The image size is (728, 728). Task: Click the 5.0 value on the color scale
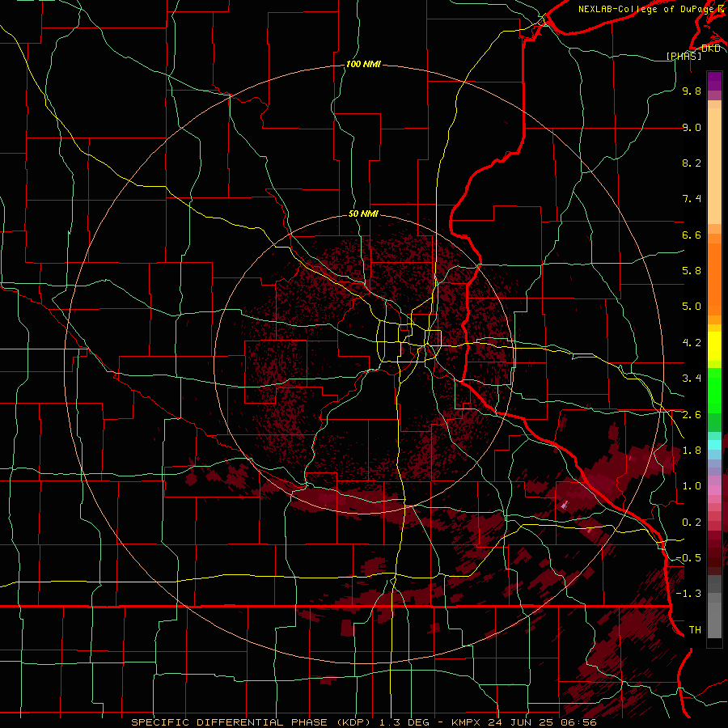click(692, 307)
